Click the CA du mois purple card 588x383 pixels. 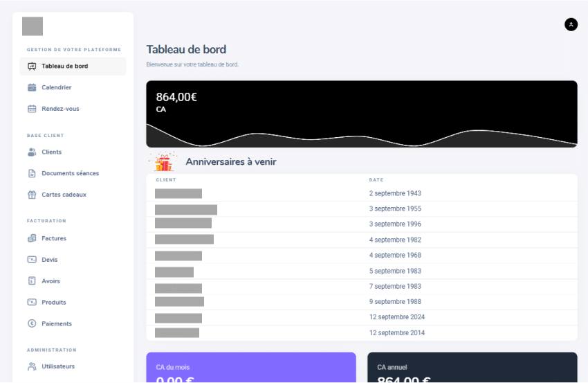click(x=251, y=368)
